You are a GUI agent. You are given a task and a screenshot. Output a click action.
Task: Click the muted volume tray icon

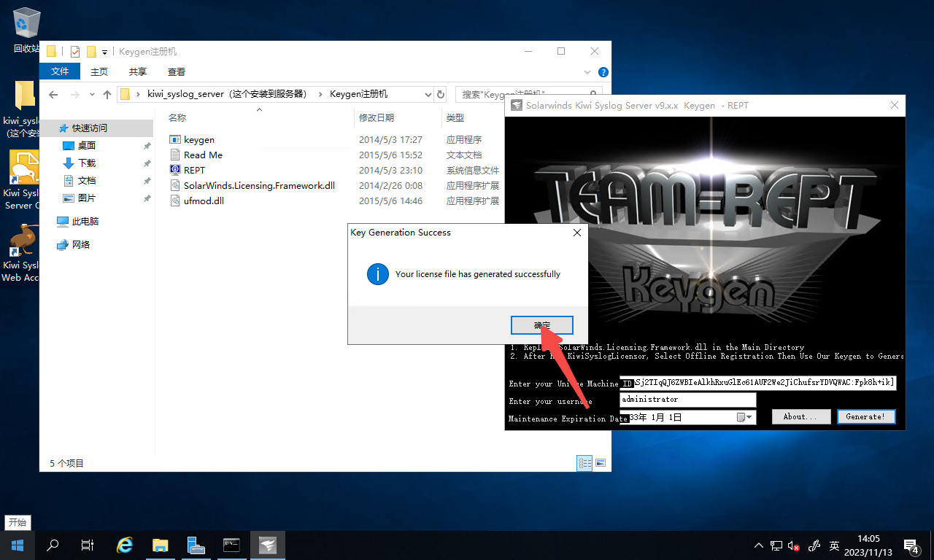(794, 545)
